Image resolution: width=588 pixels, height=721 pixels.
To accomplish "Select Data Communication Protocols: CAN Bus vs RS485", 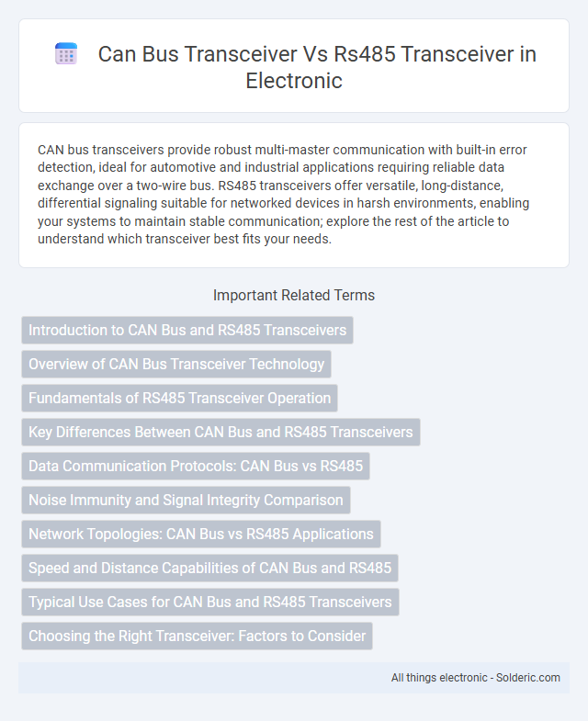I will click(196, 467).
